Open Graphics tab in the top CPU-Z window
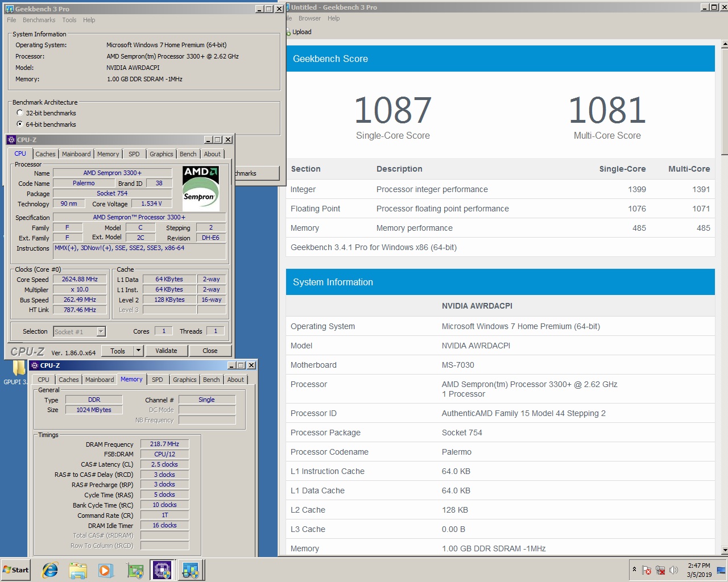The image size is (728, 582). (x=162, y=154)
